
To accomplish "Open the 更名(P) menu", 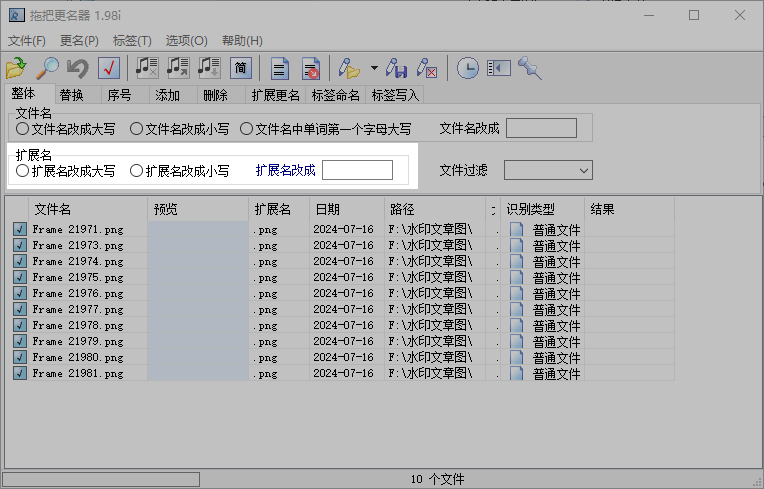I will pos(79,40).
